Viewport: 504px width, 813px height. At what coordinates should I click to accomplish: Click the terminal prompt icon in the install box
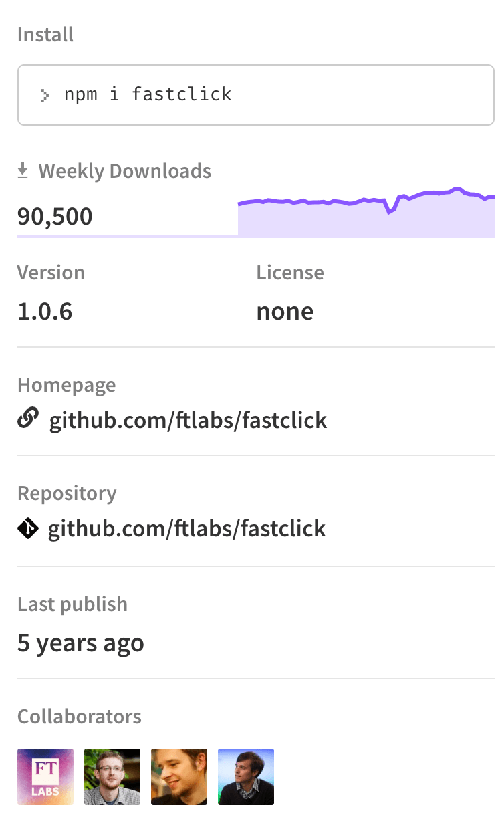[43, 94]
